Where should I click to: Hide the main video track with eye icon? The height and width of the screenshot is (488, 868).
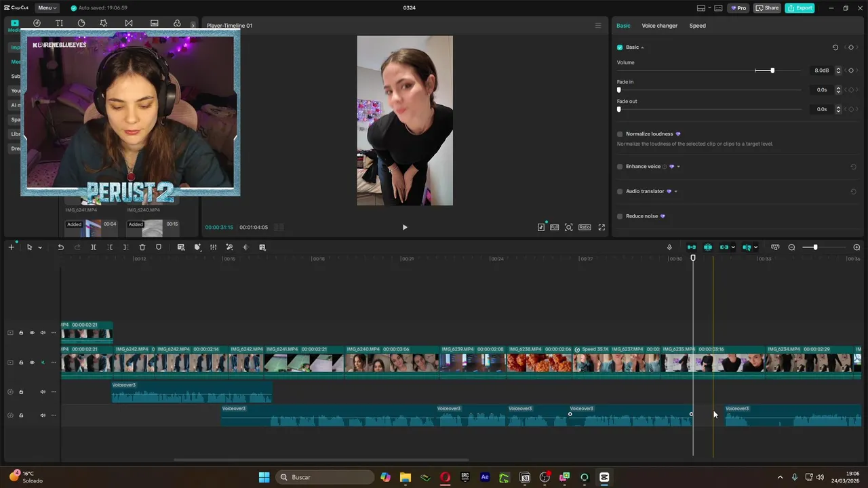click(x=32, y=363)
